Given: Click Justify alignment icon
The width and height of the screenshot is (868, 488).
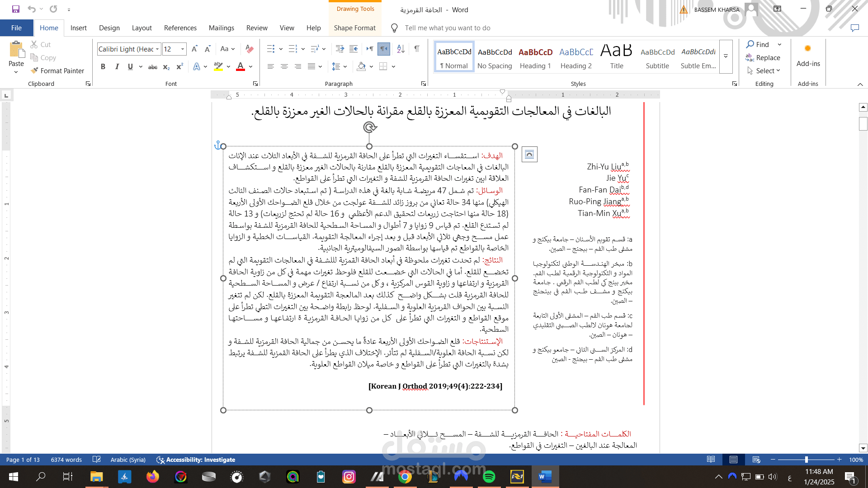Looking at the screenshot, I should click(x=311, y=66).
